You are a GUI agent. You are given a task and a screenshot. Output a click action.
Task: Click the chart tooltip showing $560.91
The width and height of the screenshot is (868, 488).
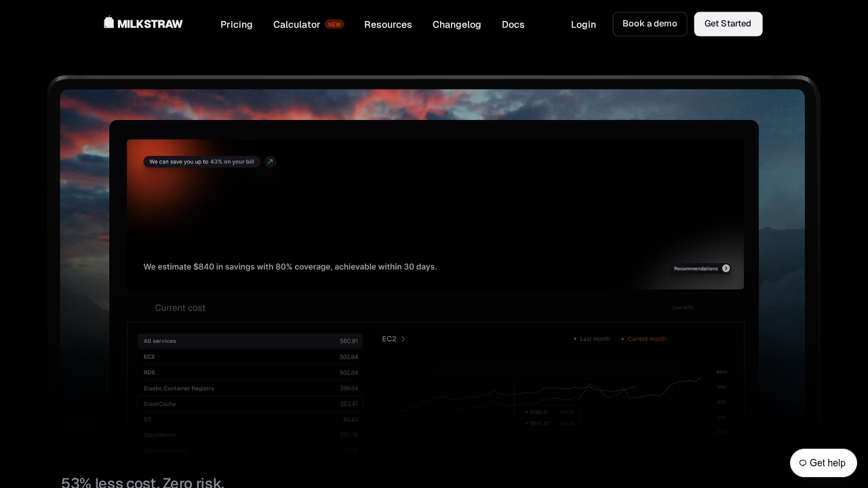(x=550, y=412)
